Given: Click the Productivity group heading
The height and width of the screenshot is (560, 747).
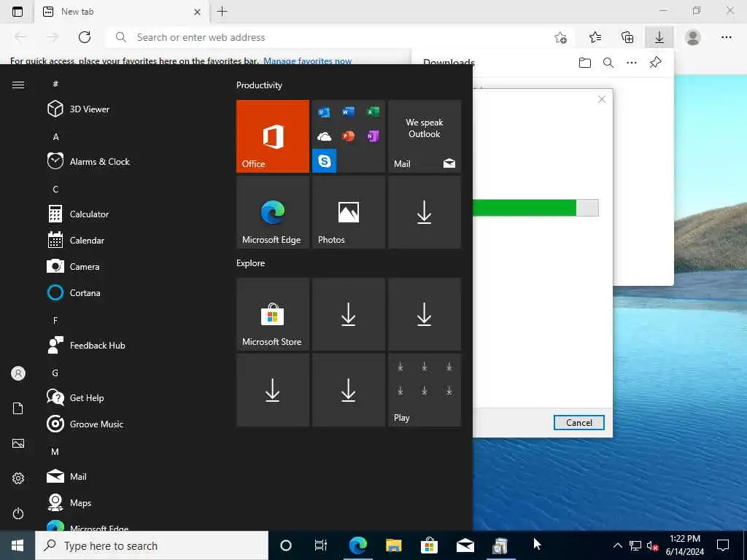Looking at the screenshot, I should tap(259, 85).
